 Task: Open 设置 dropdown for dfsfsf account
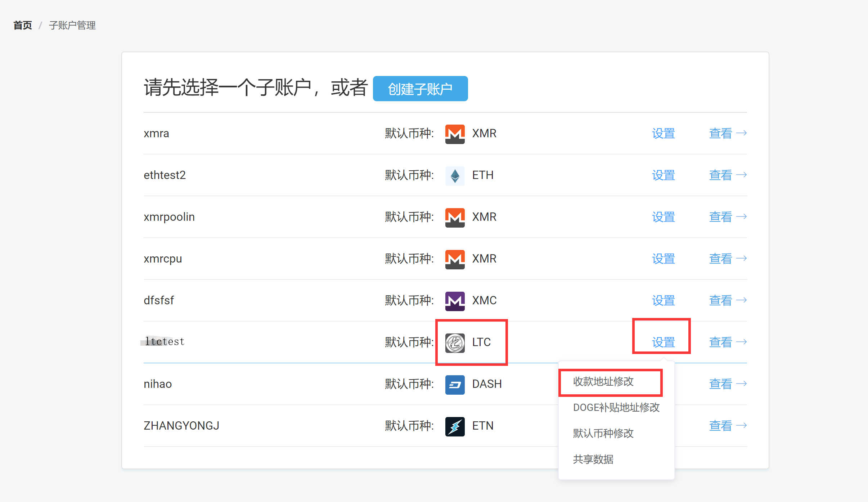(663, 300)
